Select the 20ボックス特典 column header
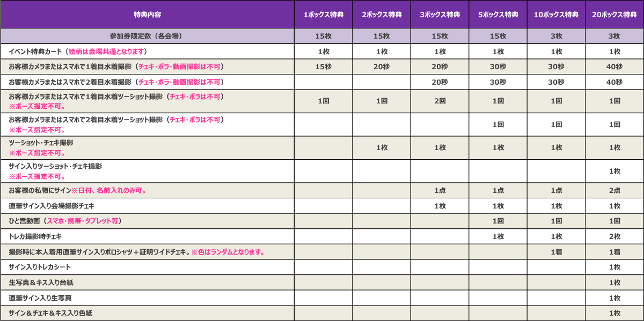The height and width of the screenshot is (321, 644). click(x=614, y=14)
